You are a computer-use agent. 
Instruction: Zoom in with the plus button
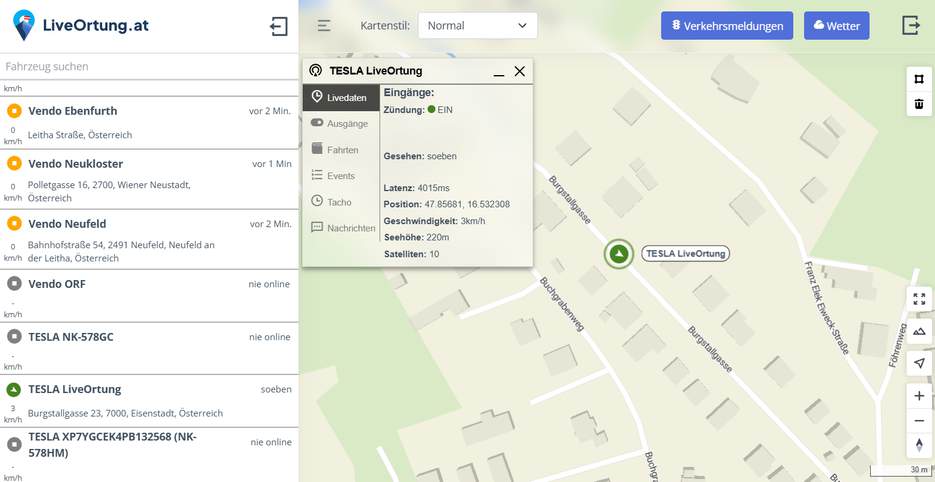(919, 396)
